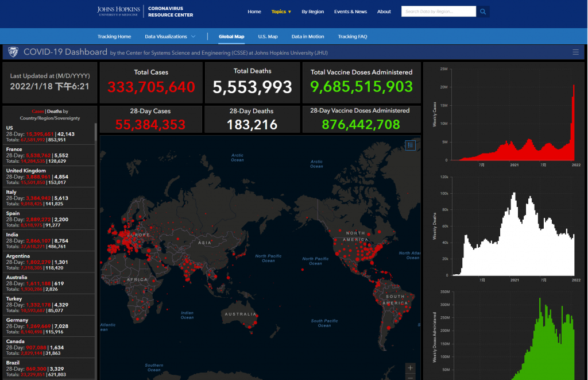Click Johns Hopkins Coronavirus Resource Center logo
The height and width of the screenshot is (380, 588).
[x=145, y=11]
